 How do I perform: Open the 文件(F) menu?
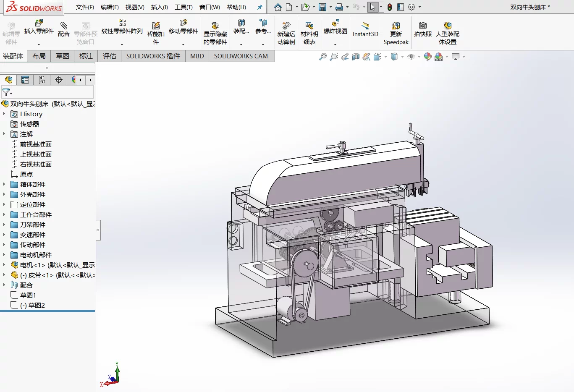(x=85, y=7)
